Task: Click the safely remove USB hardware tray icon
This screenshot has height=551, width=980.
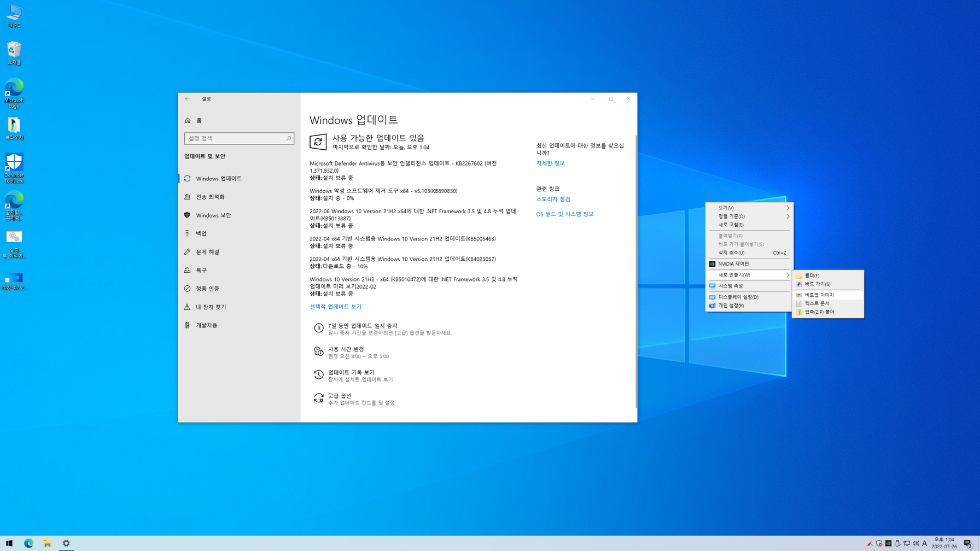Action: point(897,543)
